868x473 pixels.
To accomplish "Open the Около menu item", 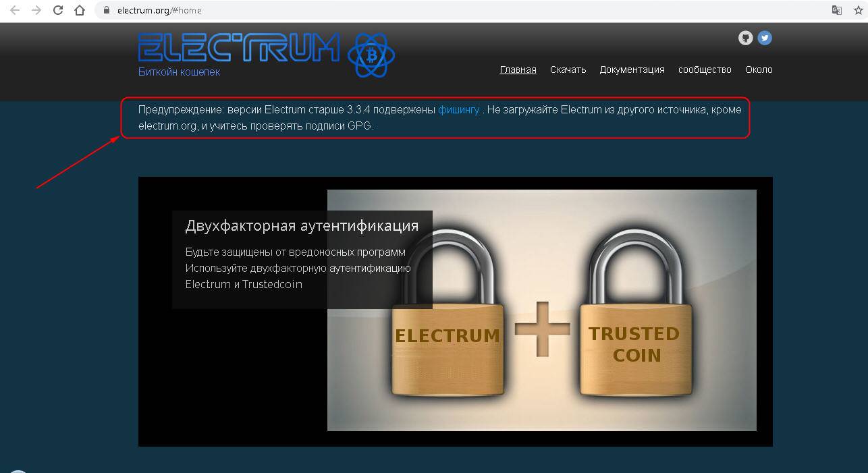I will tap(759, 69).
